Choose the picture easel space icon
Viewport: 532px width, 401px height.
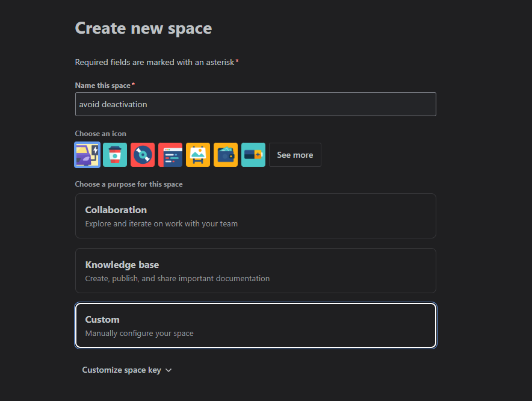(198, 155)
